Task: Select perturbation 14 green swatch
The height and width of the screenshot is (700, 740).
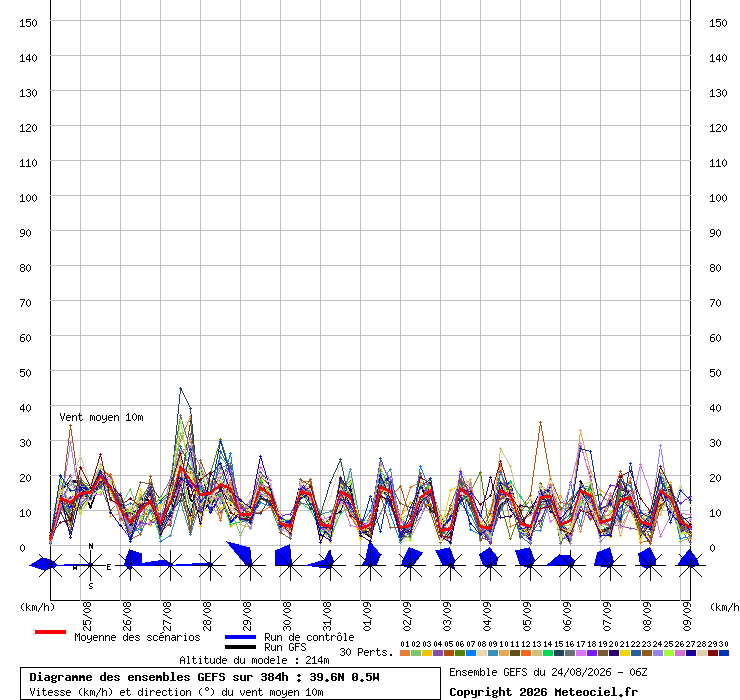Action: click(548, 653)
